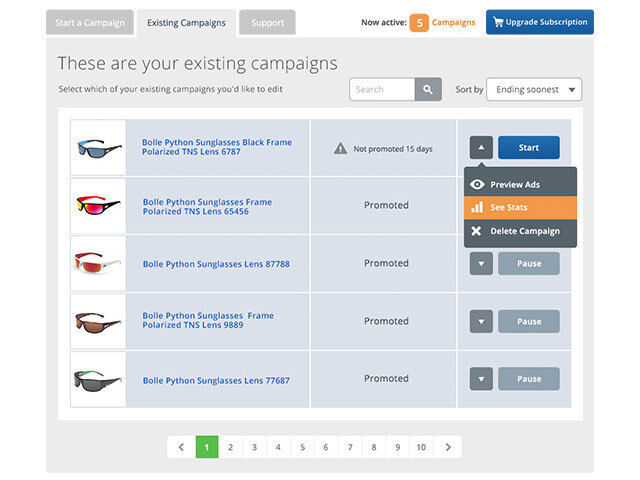Choose Preview Ads from the menu

[520, 184]
